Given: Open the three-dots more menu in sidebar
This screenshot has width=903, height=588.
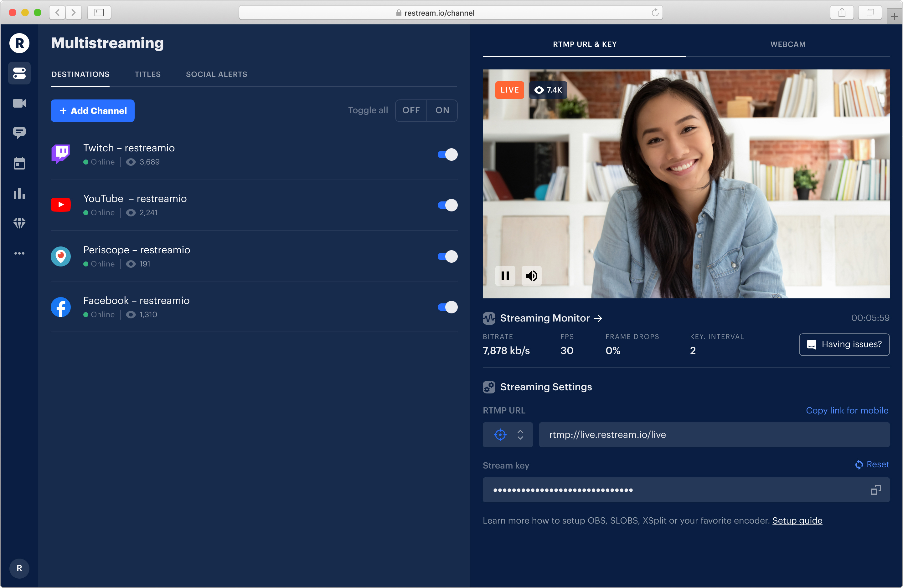Looking at the screenshot, I should [x=19, y=253].
